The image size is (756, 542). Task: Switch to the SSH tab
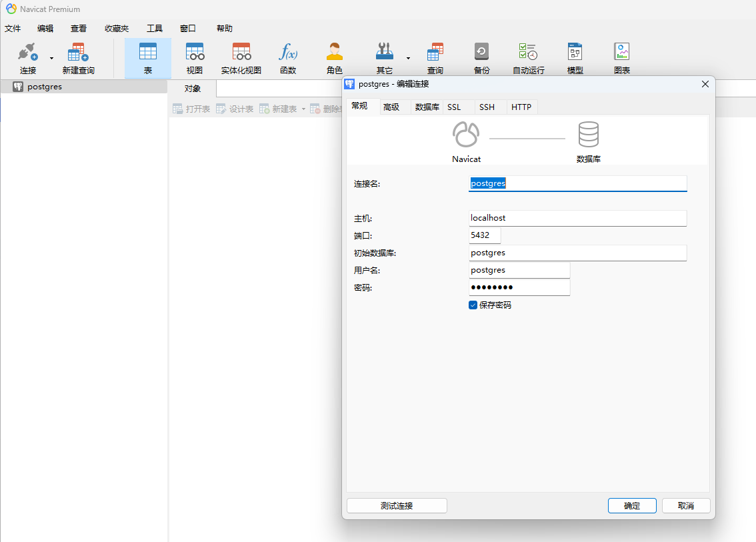487,107
